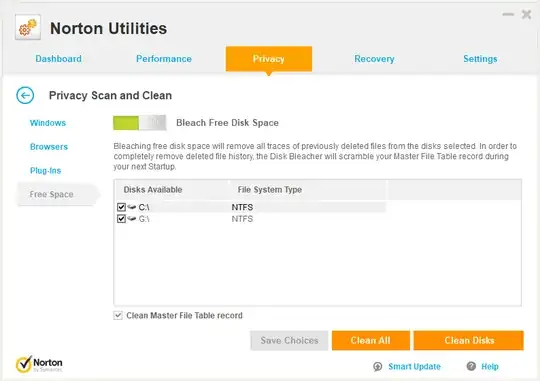The width and height of the screenshot is (540, 381).
Task: Toggle the Bleach Free Disk Space switch
Action: tap(139, 123)
